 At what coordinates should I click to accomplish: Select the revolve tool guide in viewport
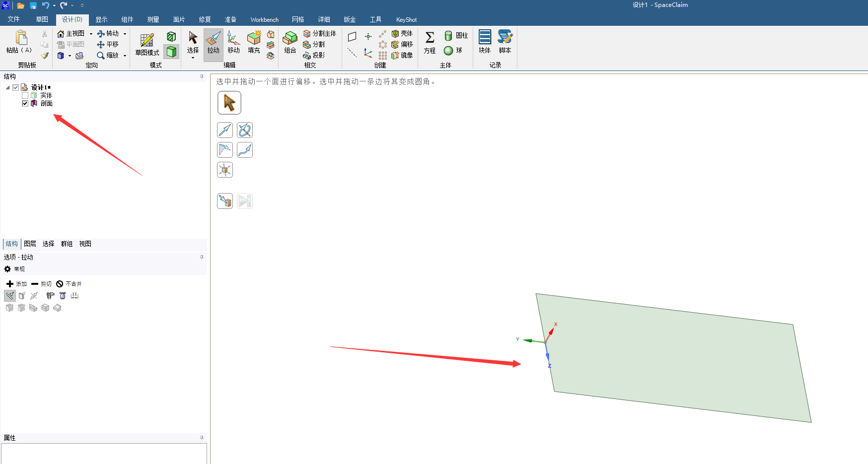tap(245, 130)
